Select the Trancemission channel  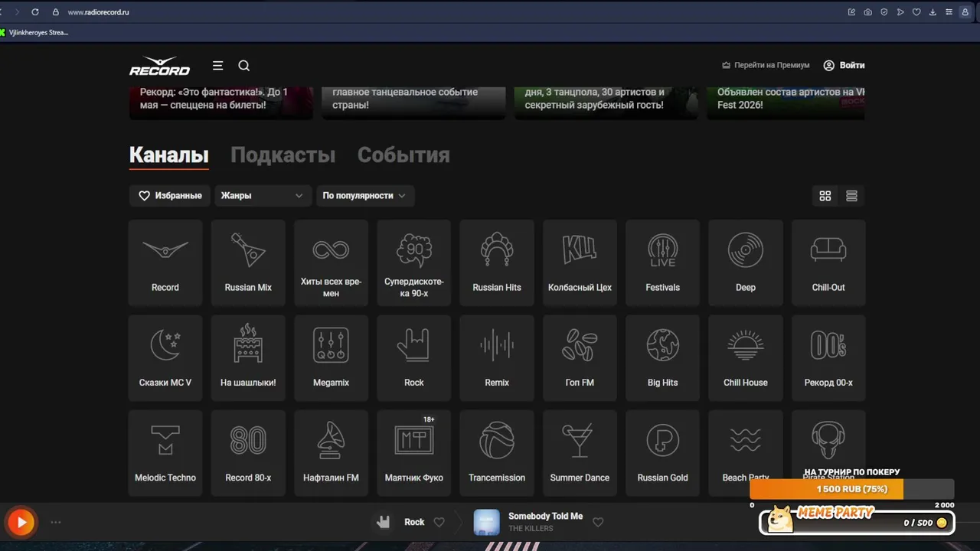(x=497, y=453)
